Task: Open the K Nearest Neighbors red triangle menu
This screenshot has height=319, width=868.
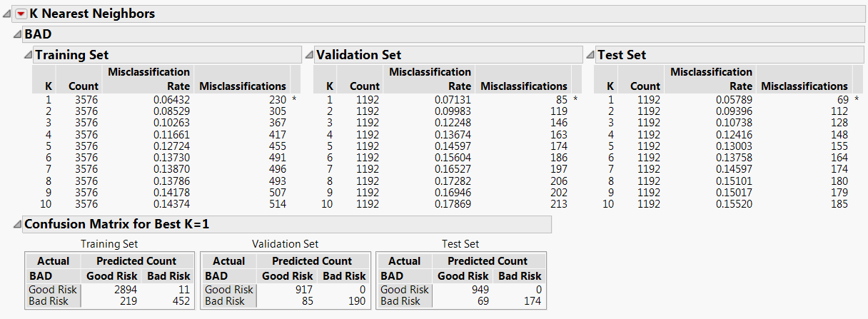Action: (x=21, y=14)
